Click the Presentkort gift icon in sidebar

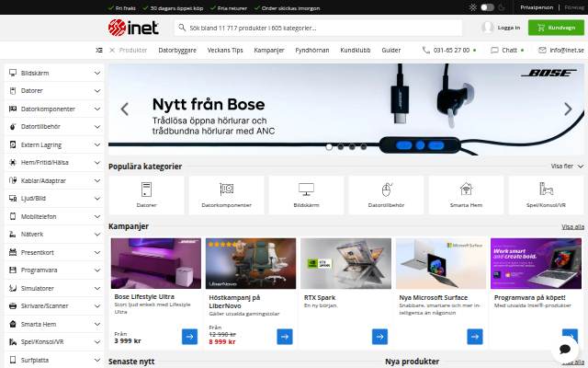click(x=13, y=252)
